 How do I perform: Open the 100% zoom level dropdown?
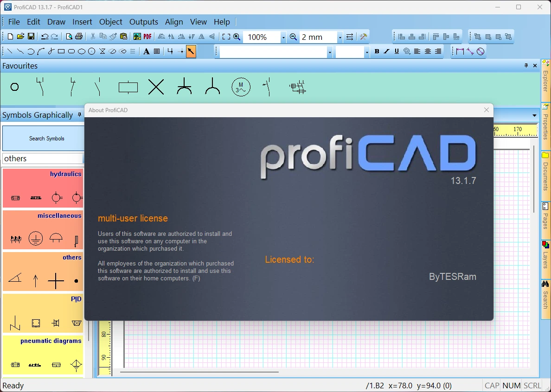click(x=283, y=37)
